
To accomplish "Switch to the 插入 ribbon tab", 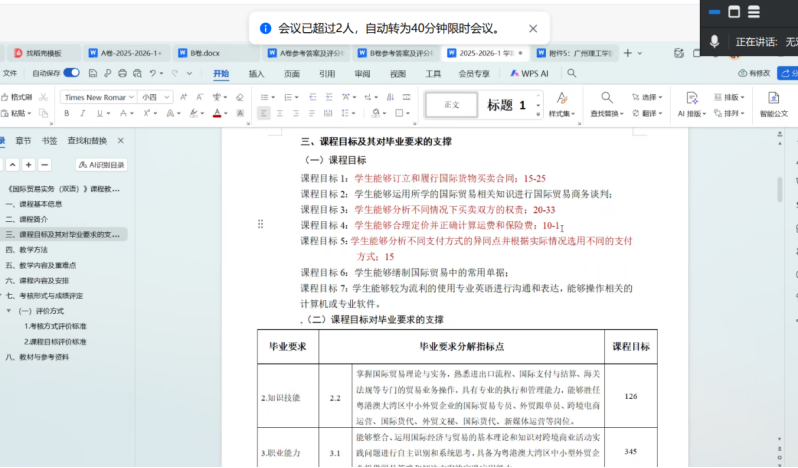I will [257, 73].
